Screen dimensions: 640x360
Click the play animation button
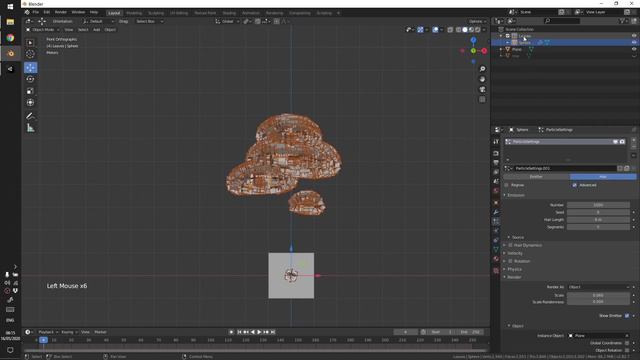[x=259, y=332]
